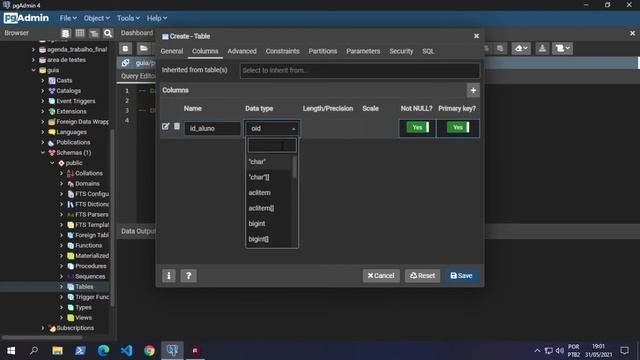Click the taskbar search magnifier
This screenshot has width=640, height=360.
tap(34, 351)
